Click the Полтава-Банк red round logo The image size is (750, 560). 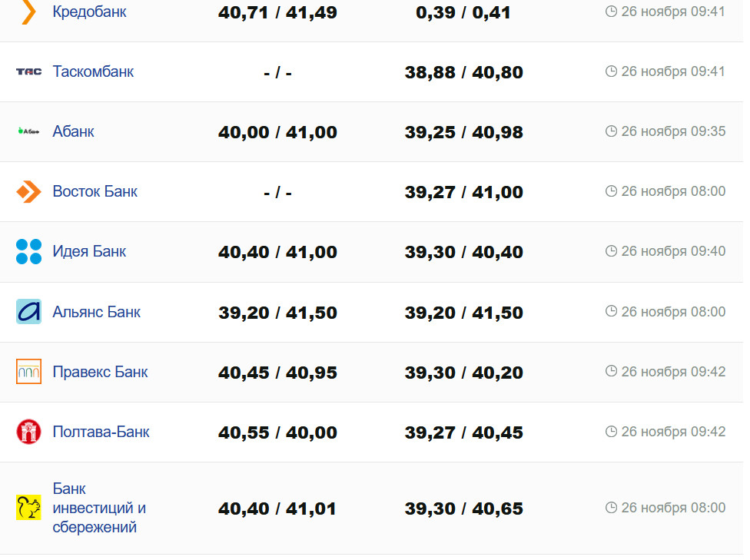coord(28,432)
